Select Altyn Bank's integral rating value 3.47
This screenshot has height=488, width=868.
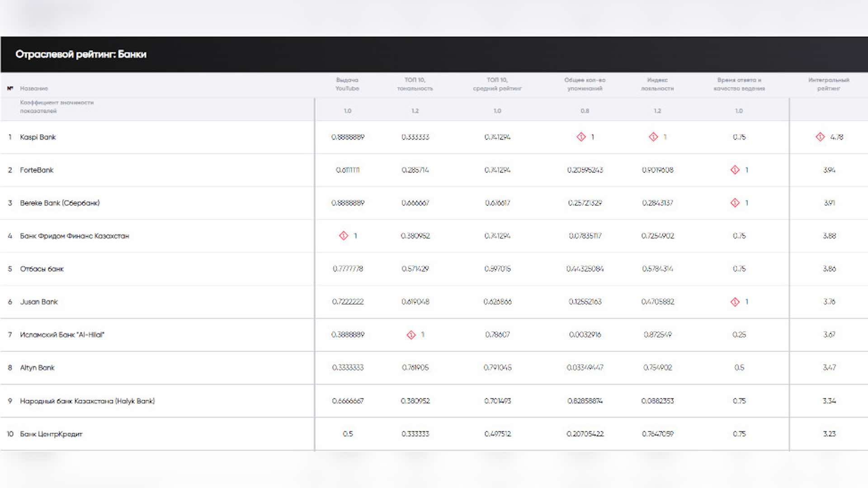click(829, 368)
